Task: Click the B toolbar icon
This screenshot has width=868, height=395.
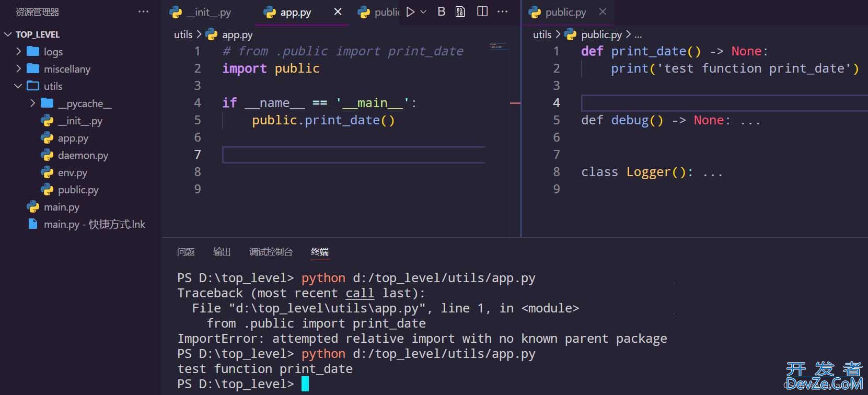Action: tap(442, 11)
